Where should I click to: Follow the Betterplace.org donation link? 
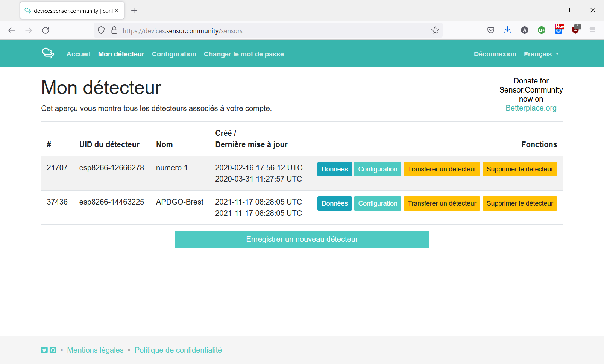click(x=531, y=108)
